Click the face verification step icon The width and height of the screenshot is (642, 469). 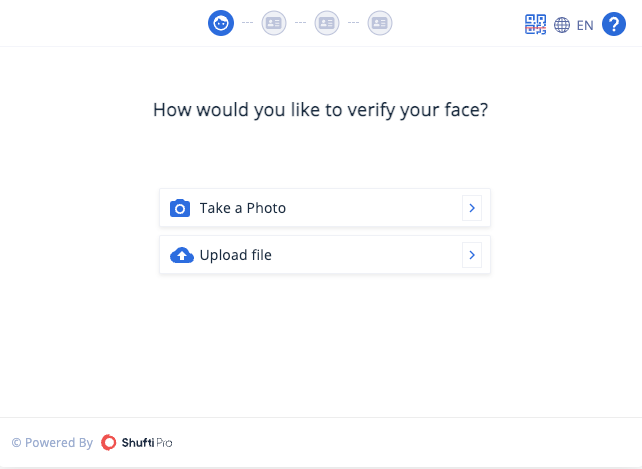click(221, 23)
